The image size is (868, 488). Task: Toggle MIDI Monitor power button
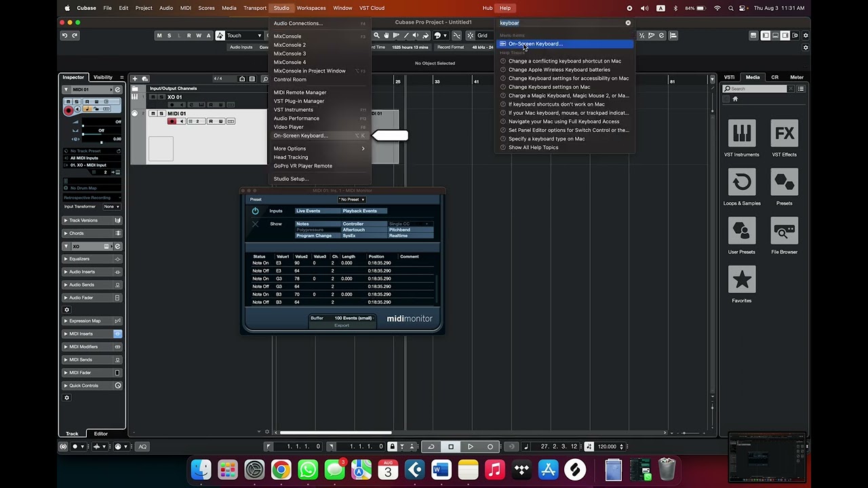pos(255,211)
